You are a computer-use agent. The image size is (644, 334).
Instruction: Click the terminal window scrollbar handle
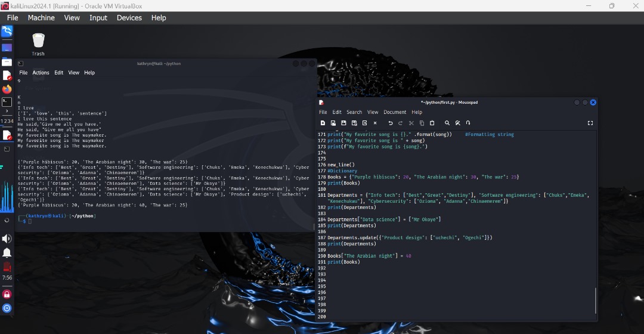(315, 227)
